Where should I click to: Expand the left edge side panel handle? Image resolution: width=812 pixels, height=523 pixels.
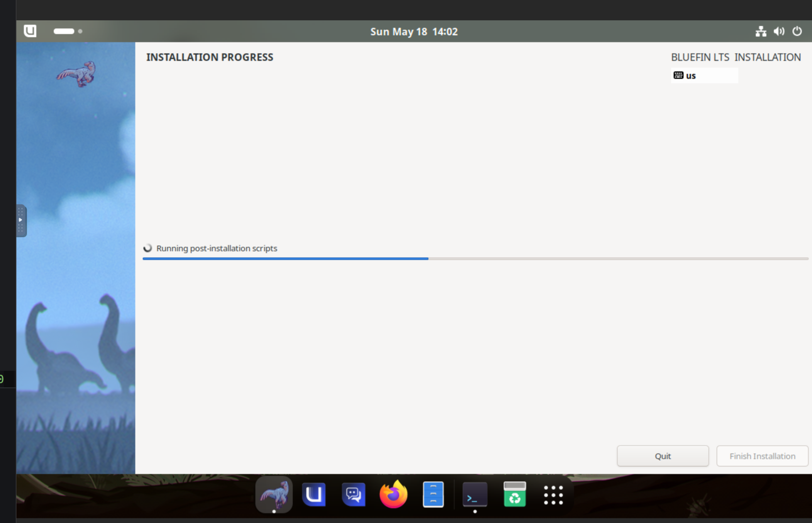(21, 220)
